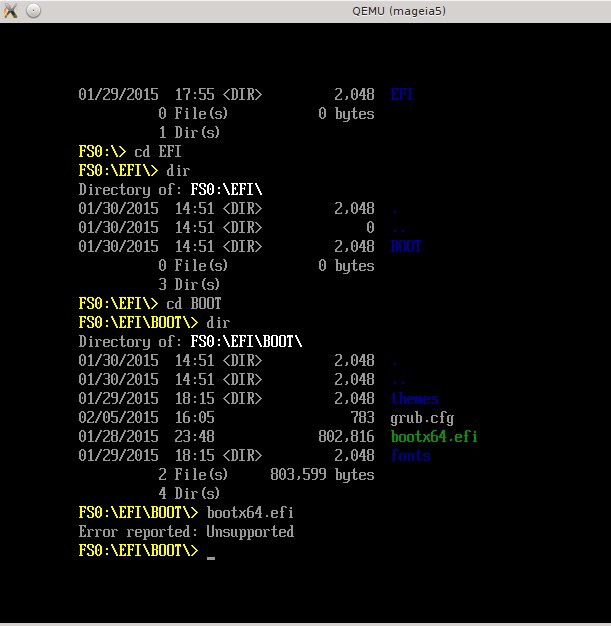Click the blue EFI directory at top
The image size is (611, 626).
(x=402, y=95)
